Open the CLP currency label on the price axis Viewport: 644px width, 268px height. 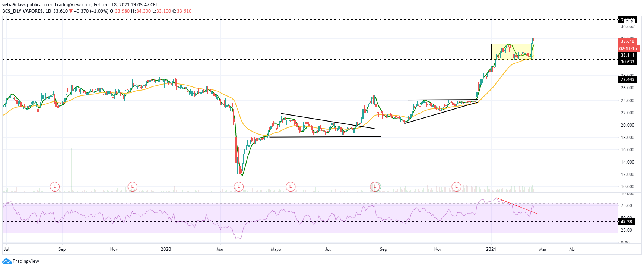click(x=629, y=22)
